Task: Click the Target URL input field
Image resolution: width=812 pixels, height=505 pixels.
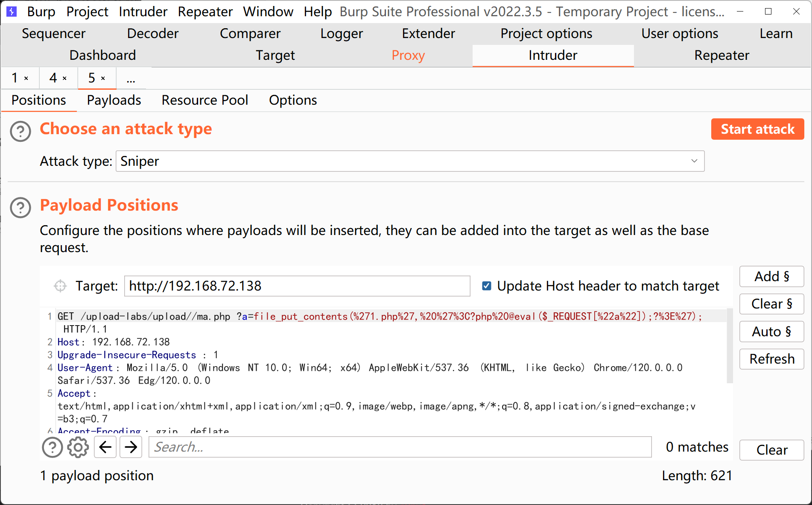Action: click(297, 286)
